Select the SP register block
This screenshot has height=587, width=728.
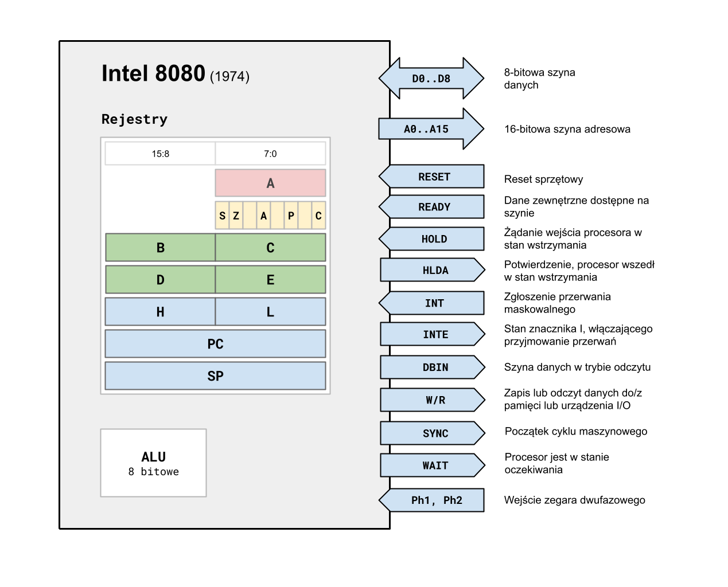coord(215,376)
